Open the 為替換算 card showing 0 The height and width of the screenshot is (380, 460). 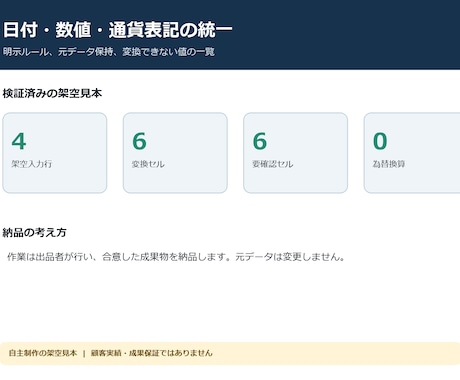(x=412, y=153)
